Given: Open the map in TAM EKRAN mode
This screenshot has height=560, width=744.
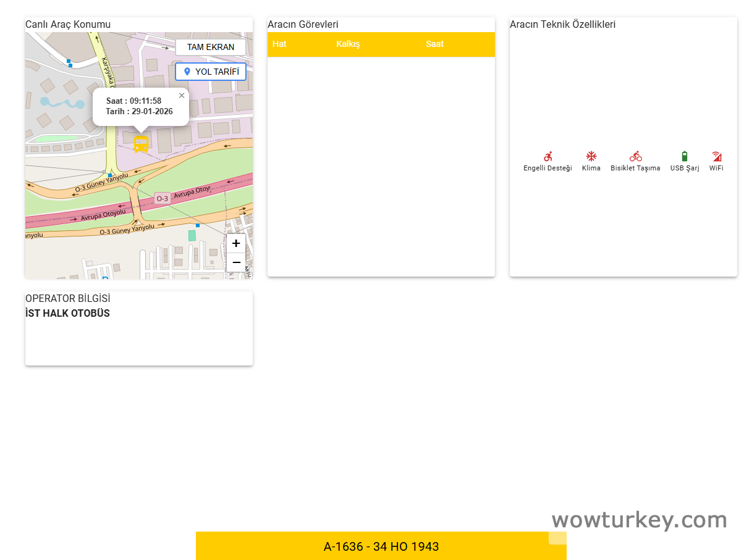Looking at the screenshot, I should pyautogui.click(x=211, y=48).
